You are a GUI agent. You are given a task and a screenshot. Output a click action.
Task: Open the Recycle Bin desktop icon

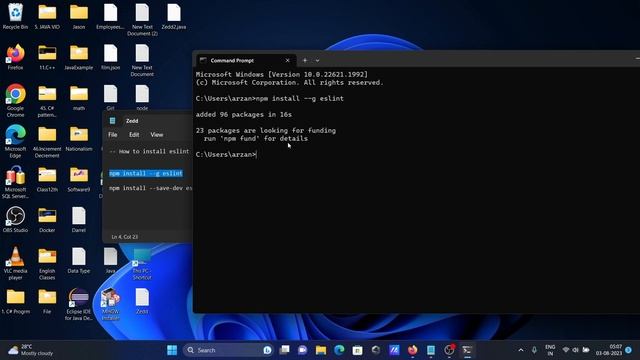(16, 16)
